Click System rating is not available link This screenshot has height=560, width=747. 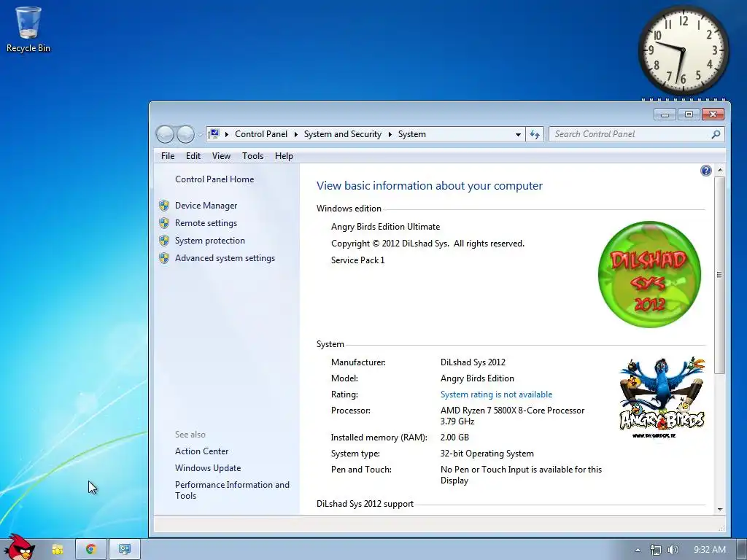(496, 394)
